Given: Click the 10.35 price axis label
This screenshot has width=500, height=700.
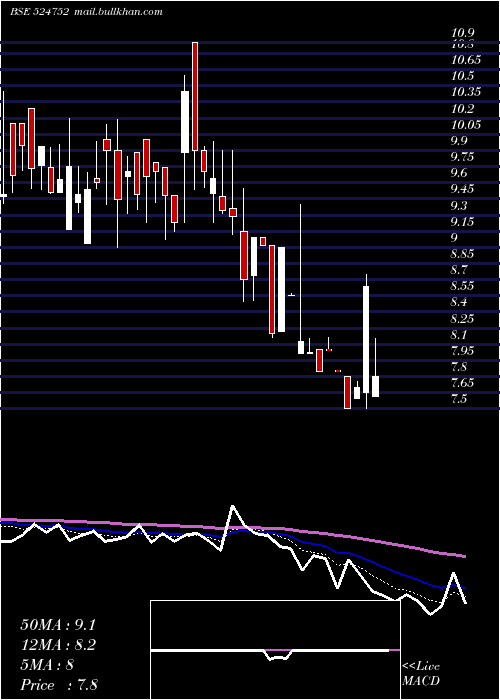Looking at the screenshot, I should pyautogui.click(x=466, y=92).
